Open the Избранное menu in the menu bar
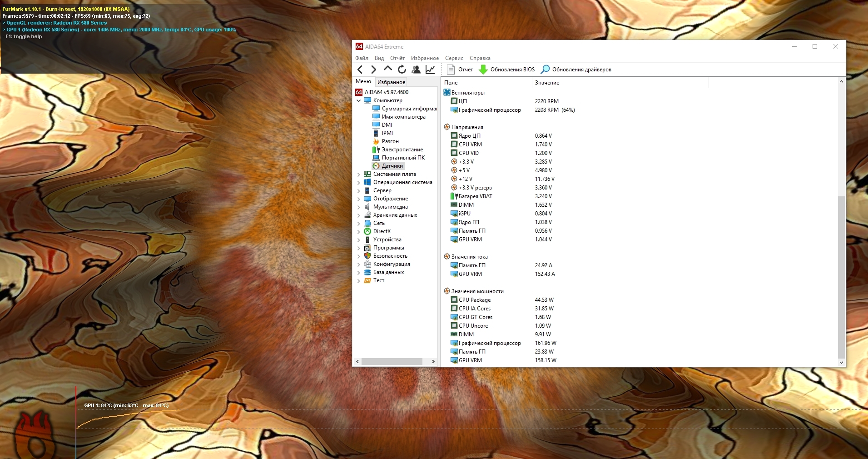 pyautogui.click(x=425, y=58)
